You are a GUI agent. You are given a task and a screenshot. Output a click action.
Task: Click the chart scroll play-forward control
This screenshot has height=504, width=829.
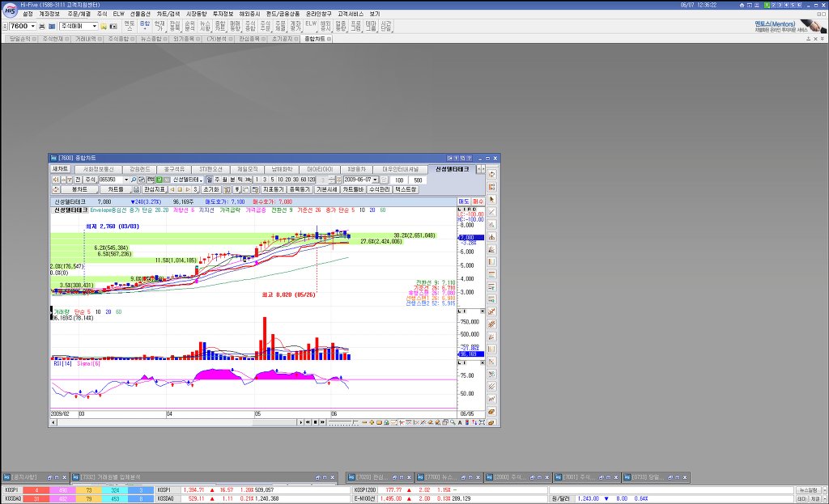click(x=301, y=422)
